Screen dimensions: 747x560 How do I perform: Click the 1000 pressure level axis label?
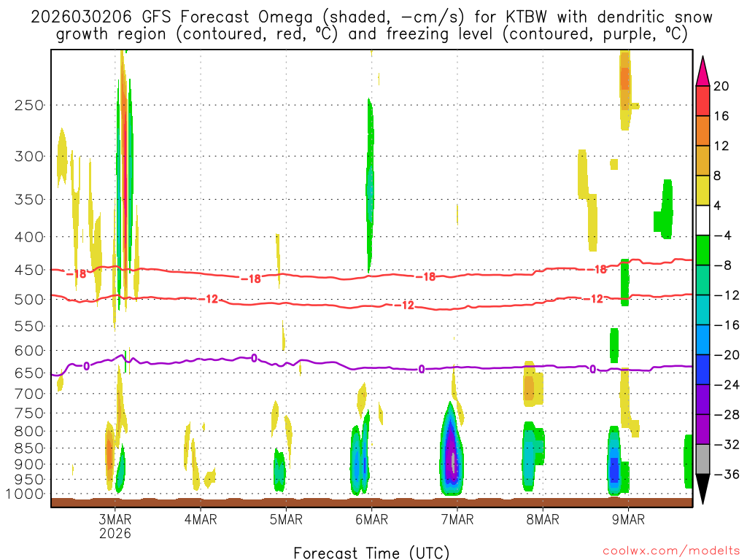pyautogui.click(x=26, y=494)
